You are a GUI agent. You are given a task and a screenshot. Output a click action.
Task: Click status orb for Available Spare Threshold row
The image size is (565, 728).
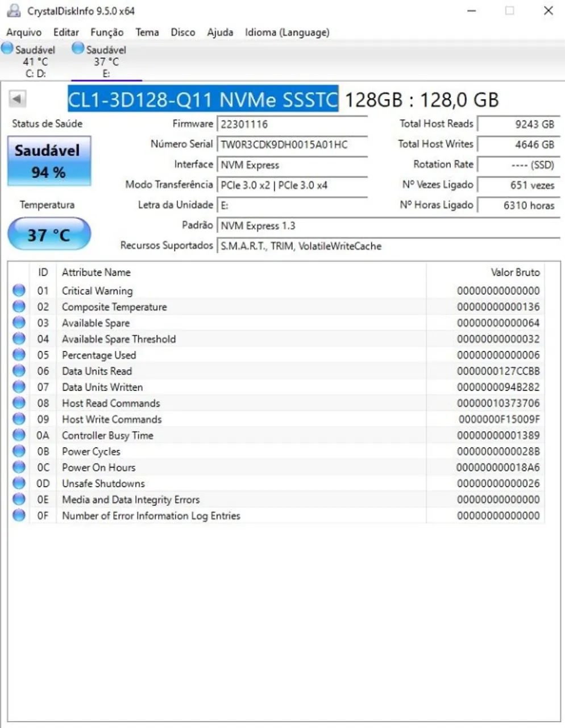pos(19,338)
